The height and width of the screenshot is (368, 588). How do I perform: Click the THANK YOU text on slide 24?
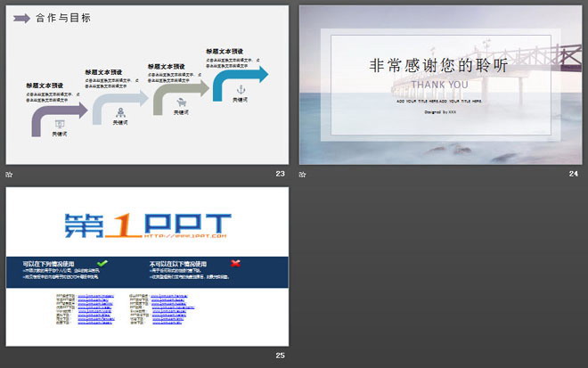click(x=439, y=85)
